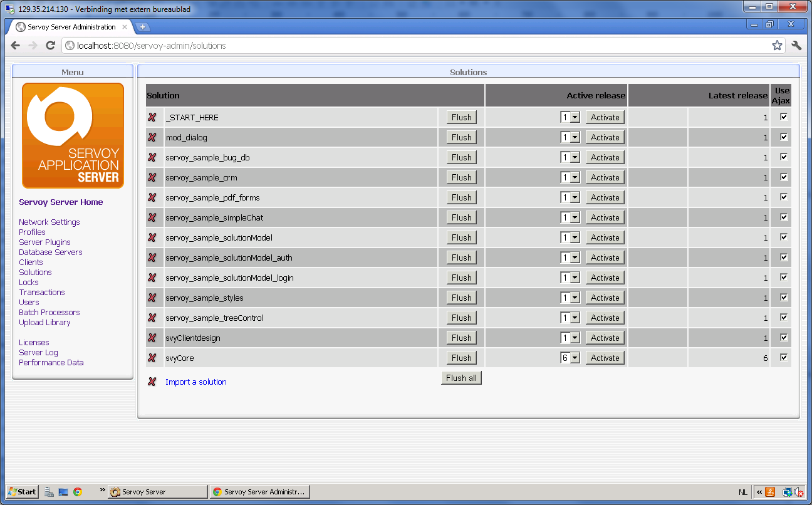Remove svyClientdesign via its red X
812x505 pixels.
pyautogui.click(x=152, y=338)
